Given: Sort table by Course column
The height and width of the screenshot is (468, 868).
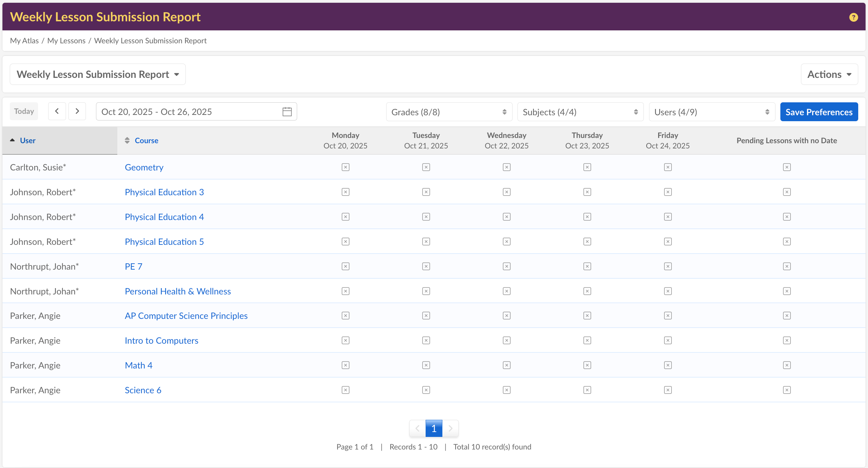Looking at the screenshot, I should click(146, 140).
